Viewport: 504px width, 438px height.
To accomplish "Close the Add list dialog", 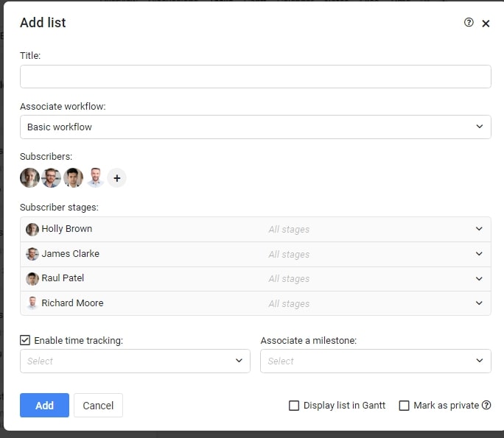I will pyautogui.click(x=486, y=24).
